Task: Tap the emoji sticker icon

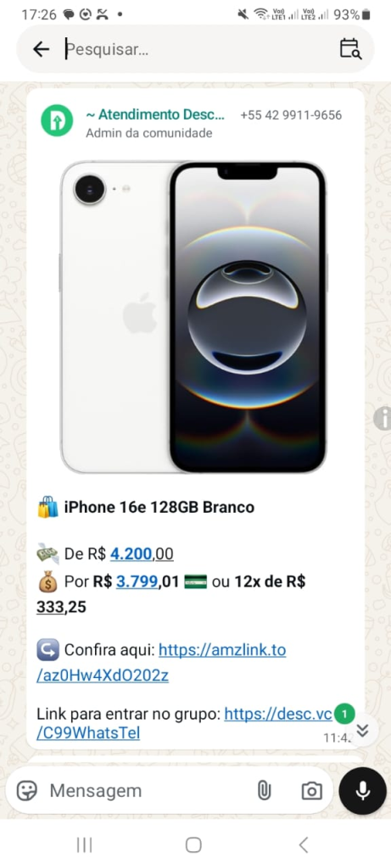Action: click(x=26, y=791)
